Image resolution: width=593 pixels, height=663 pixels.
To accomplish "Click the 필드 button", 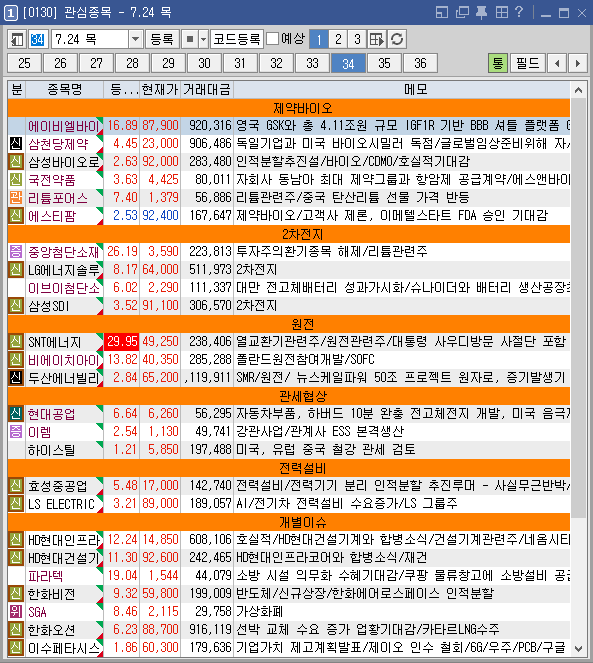I will 528,63.
